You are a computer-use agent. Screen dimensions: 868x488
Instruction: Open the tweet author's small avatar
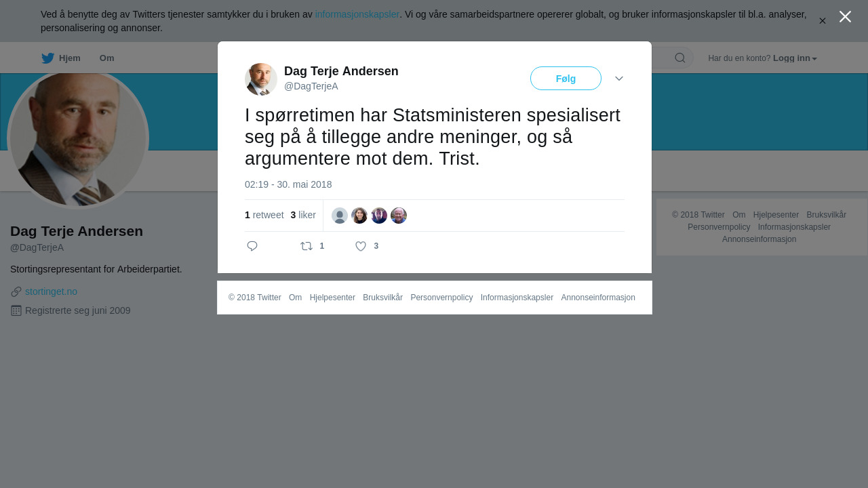(x=261, y=79)
